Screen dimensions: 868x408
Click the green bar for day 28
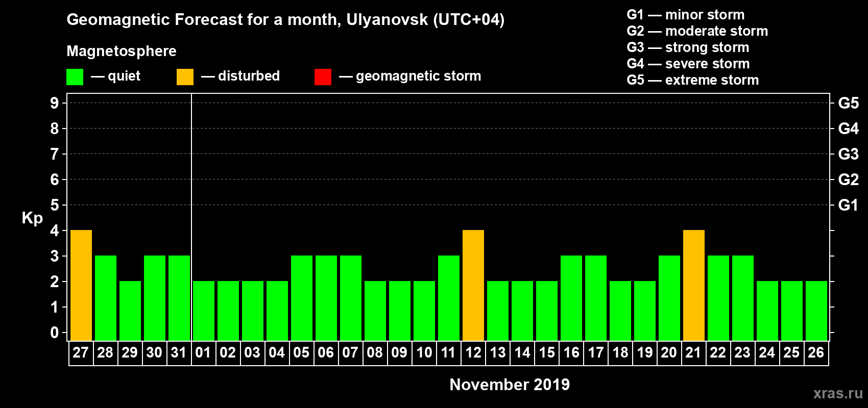tap(106, 298)
